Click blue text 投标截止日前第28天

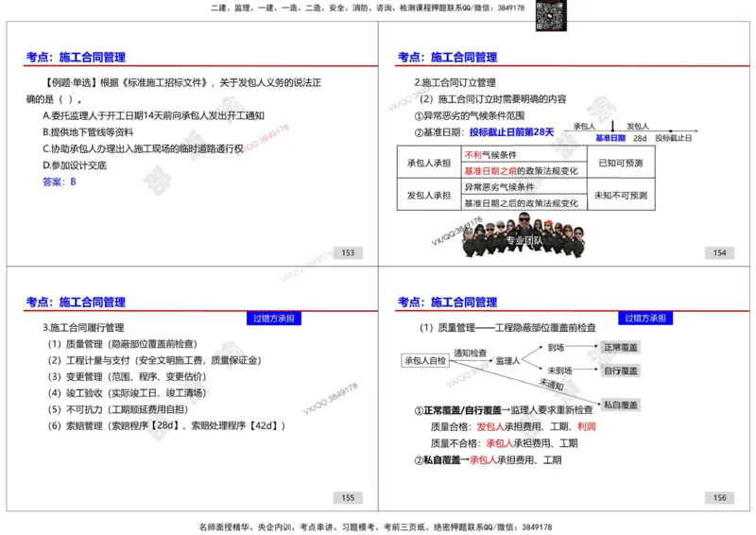(511, 132)
